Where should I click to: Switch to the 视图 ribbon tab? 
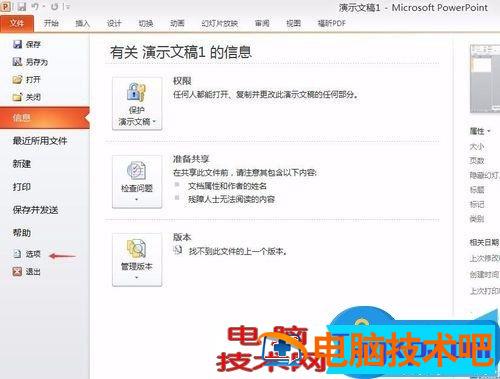(294, 23)
